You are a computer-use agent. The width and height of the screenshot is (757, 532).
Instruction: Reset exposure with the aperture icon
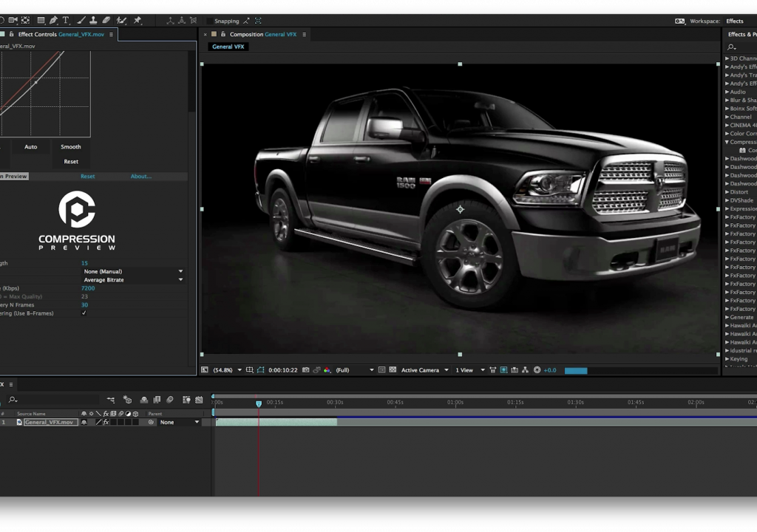click(537, 369)
